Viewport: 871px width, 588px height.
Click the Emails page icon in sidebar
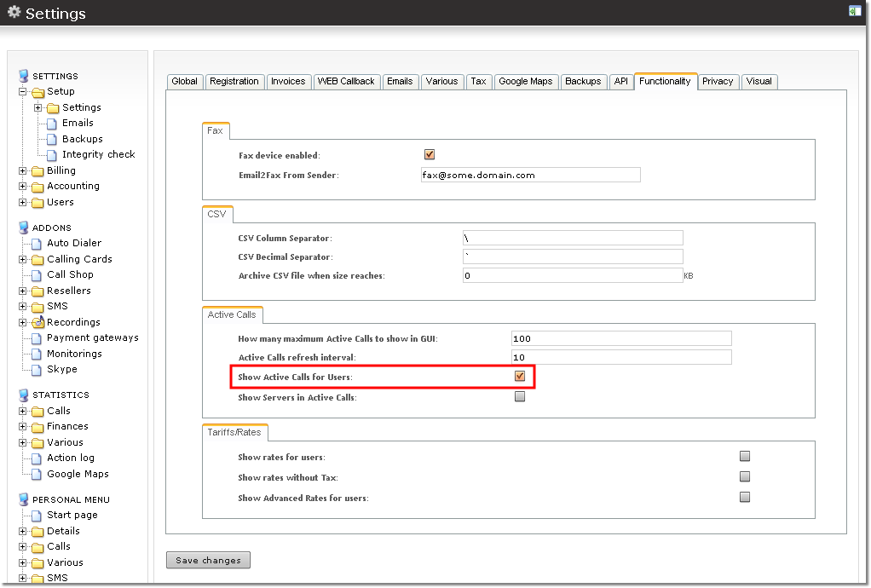[53, 124]
